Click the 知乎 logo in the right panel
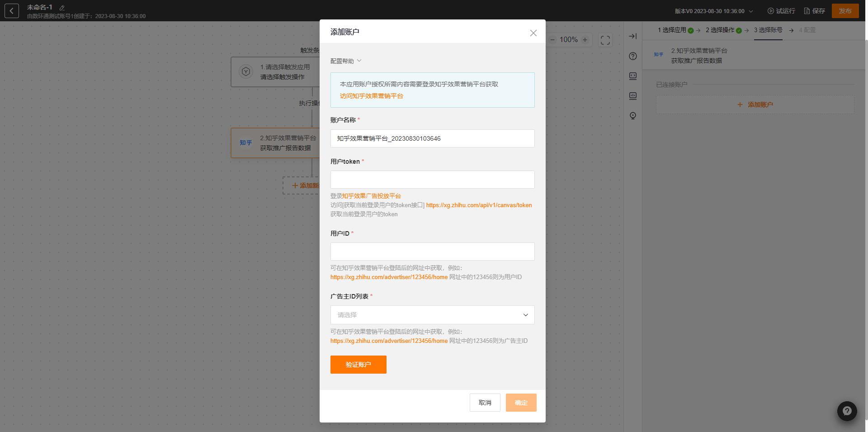The image size is (868, 432). (x=659, y=55)
